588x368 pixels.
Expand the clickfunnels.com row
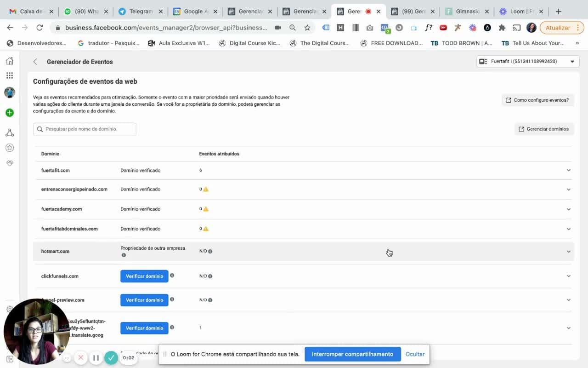(569, 276)
